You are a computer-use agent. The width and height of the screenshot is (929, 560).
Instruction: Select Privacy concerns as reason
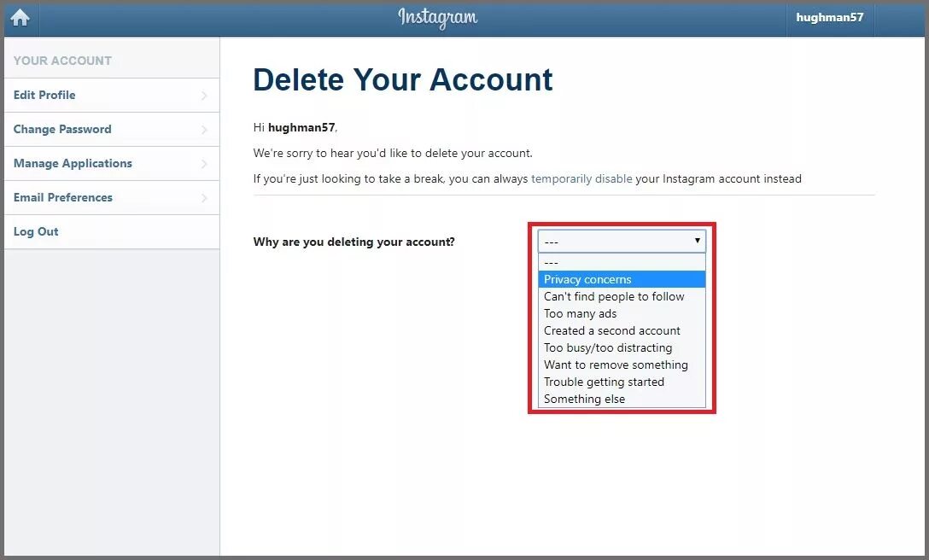[622, 279]
